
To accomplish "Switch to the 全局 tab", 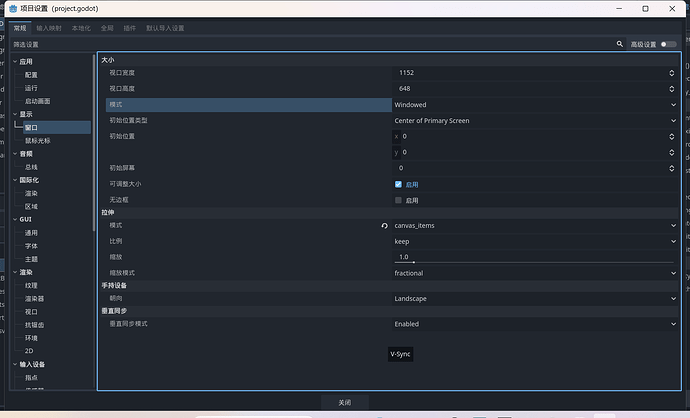I will pyautogui.click(x=107, y=28).
